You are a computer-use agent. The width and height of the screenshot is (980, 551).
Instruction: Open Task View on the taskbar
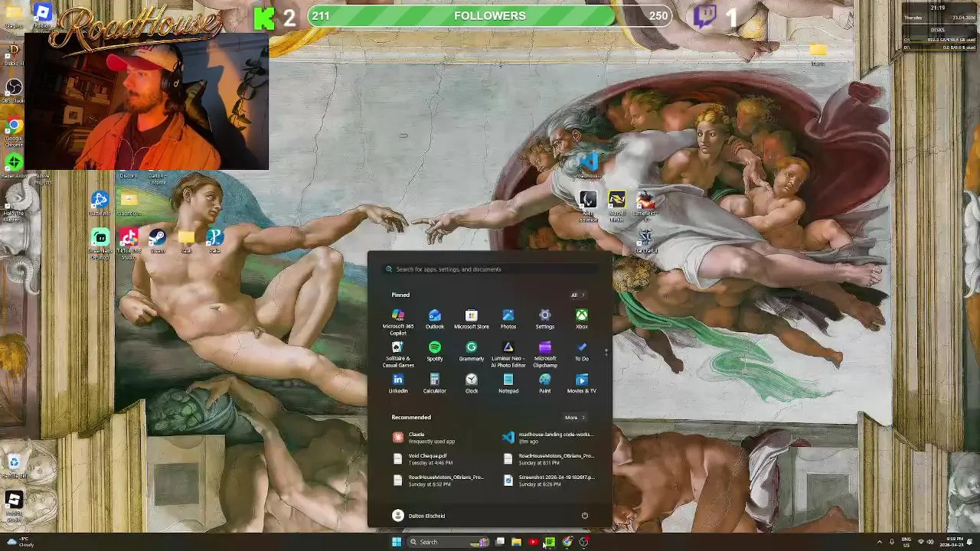(500, 542)
